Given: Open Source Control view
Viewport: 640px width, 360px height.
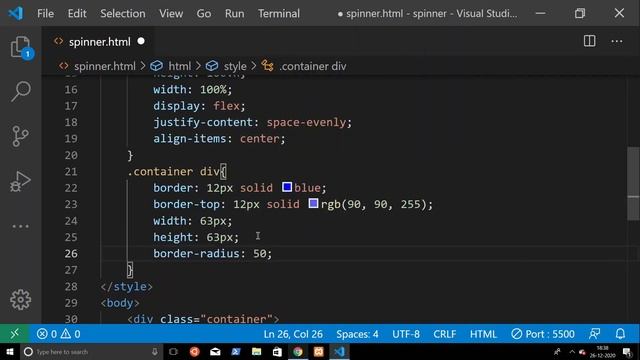Looking at the screenshot, I should (20, 136).
